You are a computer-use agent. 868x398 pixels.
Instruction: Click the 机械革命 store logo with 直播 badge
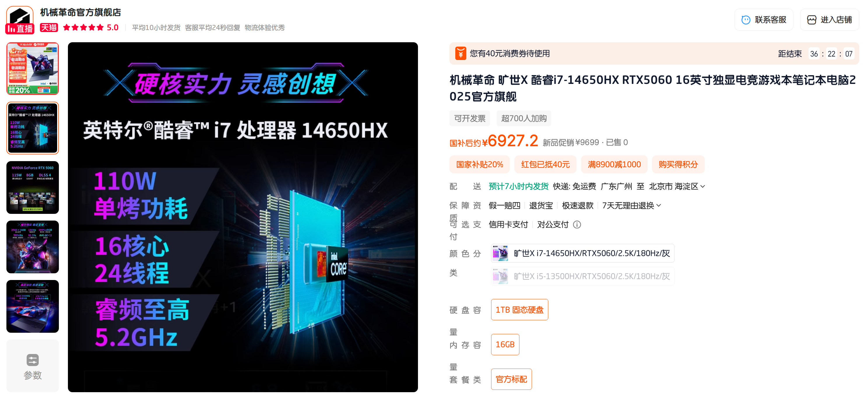20,20
